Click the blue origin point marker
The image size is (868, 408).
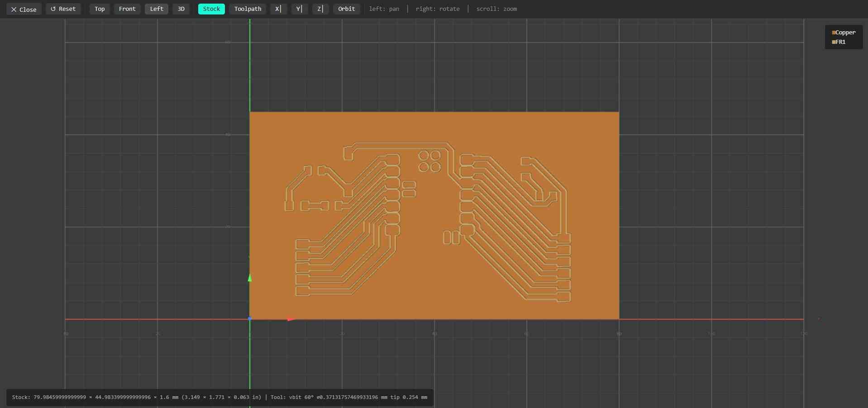(250, 319)
